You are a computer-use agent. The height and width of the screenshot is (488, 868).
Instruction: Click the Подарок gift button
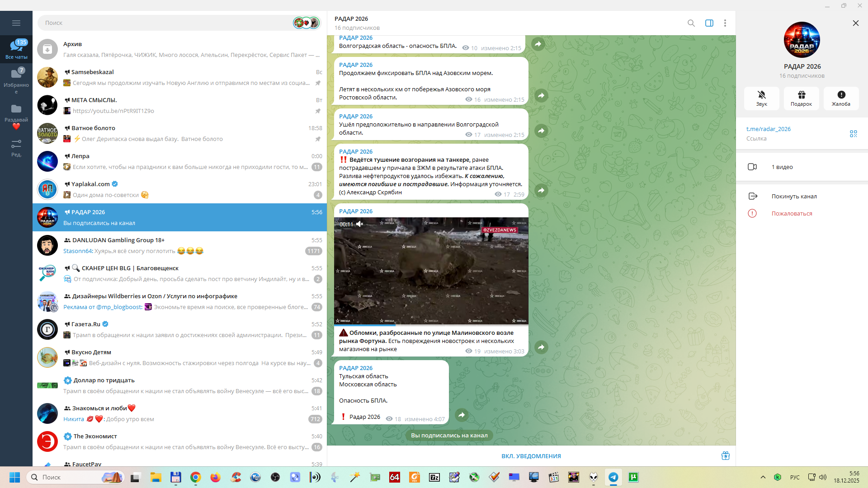tap(801, 98)
